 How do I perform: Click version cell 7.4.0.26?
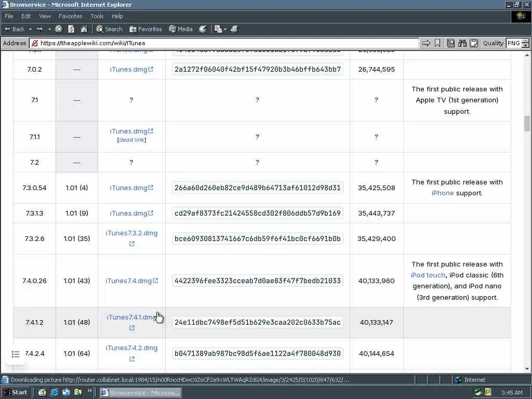click(x=35, y=281)
